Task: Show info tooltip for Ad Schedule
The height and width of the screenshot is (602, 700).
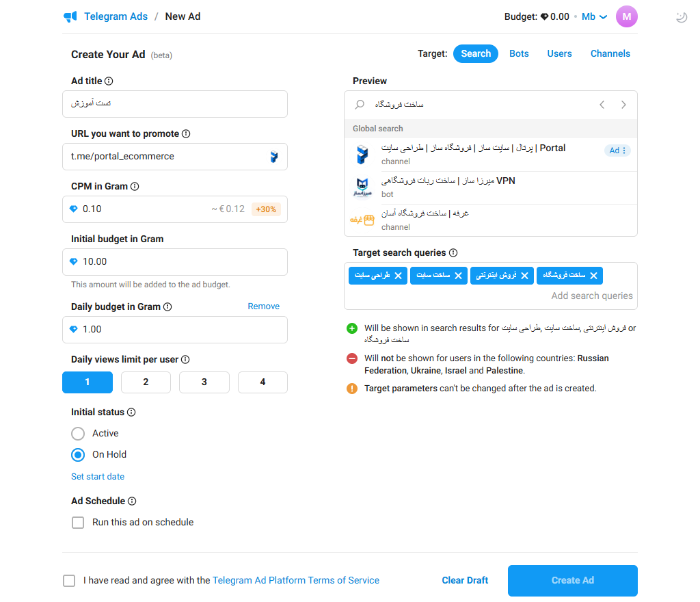Action: (132, 501)
